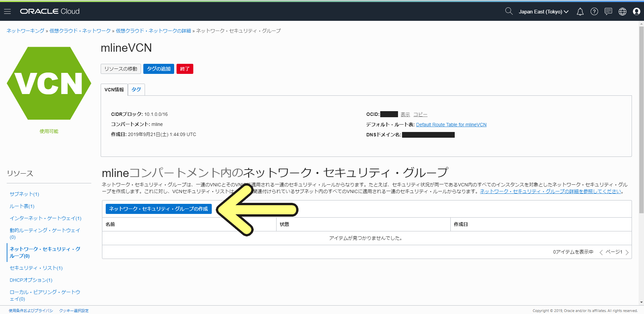Image resolution: width=644 pixels, height=314 pixels.
Task: Click the scrollbar up arrow
Action: pos(641,24)
